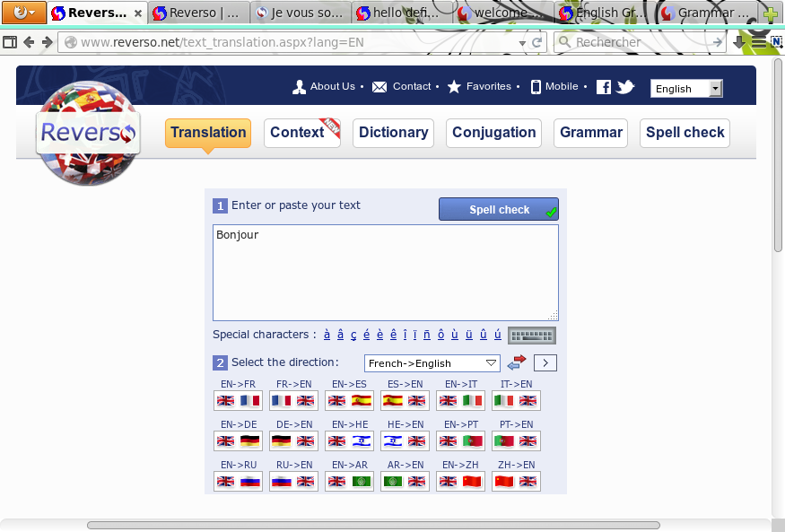Swap translation direction with arrows icon
Screen dimensions: 785x532
click(517, 362)
